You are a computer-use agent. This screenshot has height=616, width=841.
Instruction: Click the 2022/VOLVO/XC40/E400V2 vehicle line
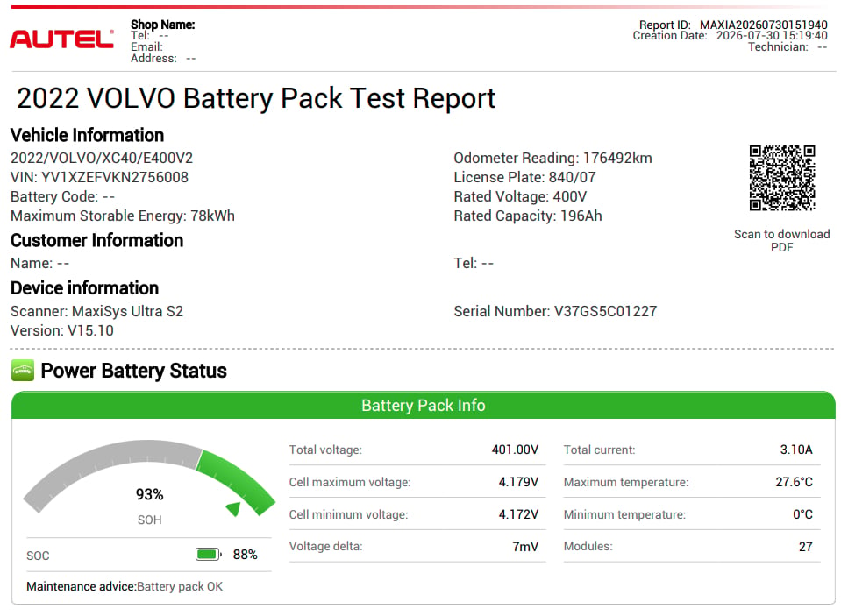coord(102,158)
